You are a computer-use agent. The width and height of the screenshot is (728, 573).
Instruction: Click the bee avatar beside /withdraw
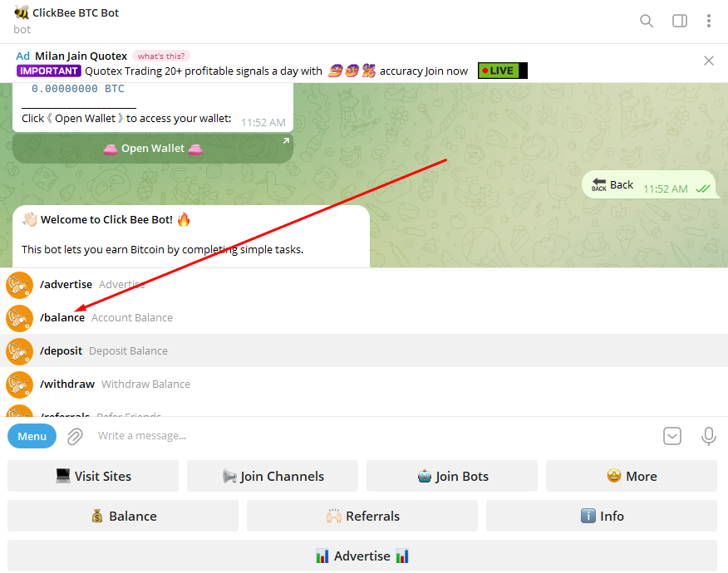click(x=19, y=384)
